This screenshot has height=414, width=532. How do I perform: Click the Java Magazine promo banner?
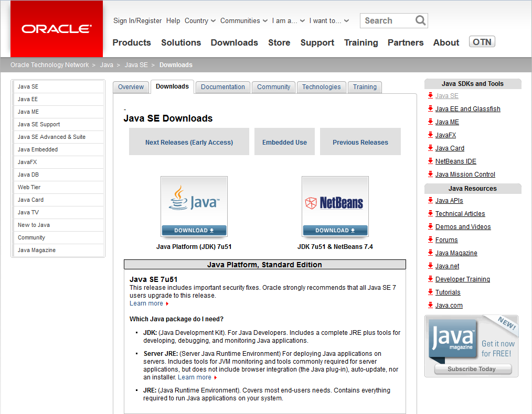[471, 346]
